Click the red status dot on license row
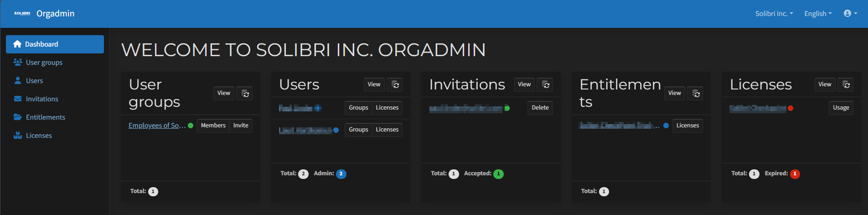868x215 pixels. (790, 108)
